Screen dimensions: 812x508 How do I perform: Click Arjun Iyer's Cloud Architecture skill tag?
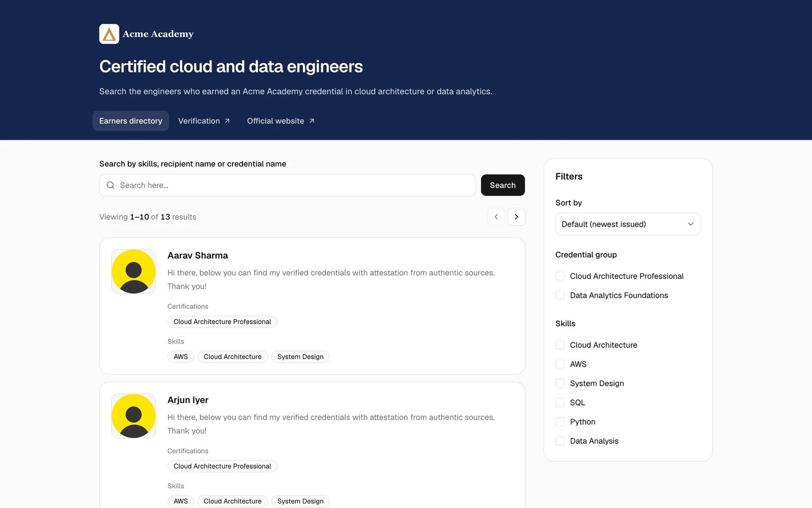(232, 501)
